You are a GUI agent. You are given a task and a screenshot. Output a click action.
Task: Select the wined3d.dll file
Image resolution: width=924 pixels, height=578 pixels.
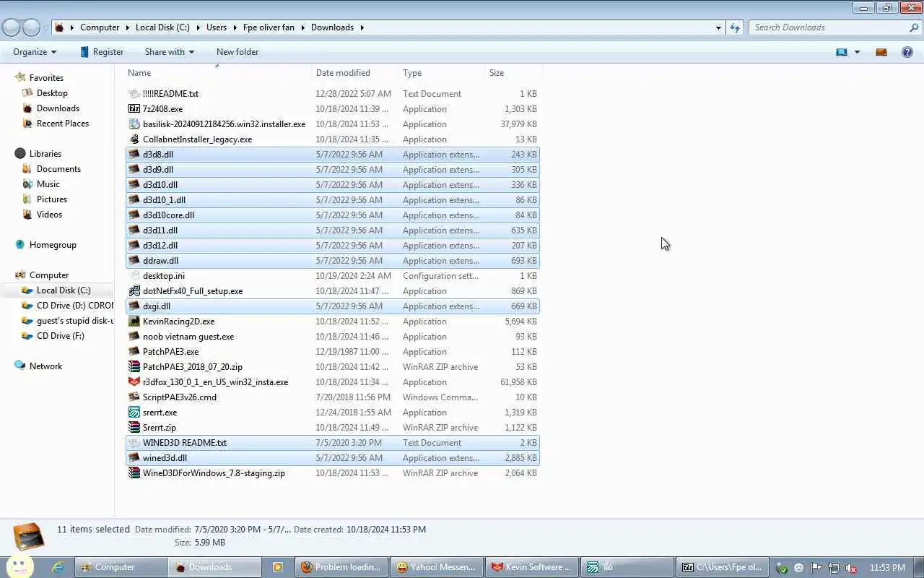[x=333, y=458]
